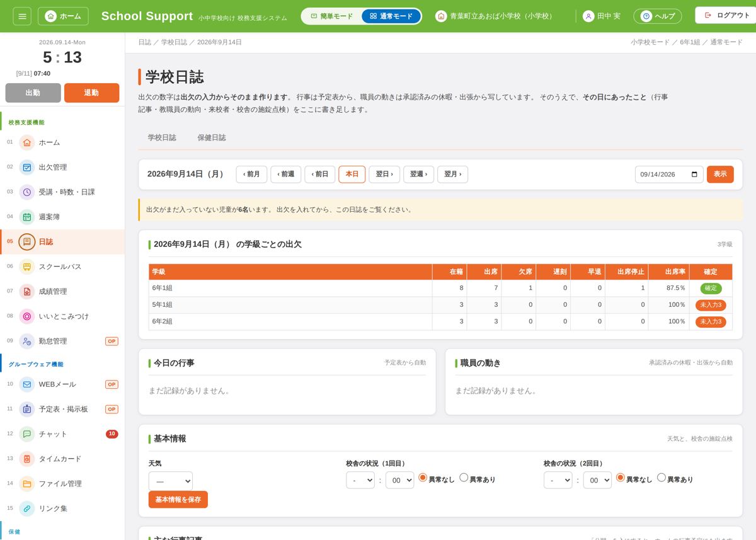Open 週案簿 menu label in sidebar

click(49, 217)
